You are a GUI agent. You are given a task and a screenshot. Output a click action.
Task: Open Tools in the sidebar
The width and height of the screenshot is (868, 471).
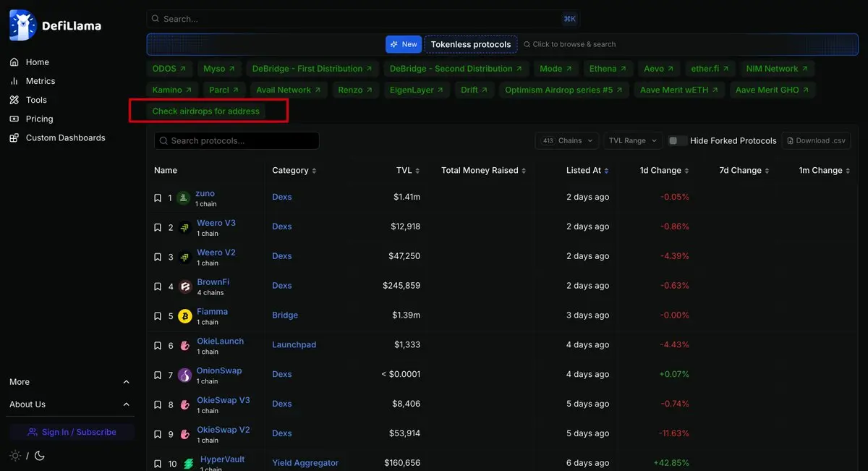pos(28,100)
